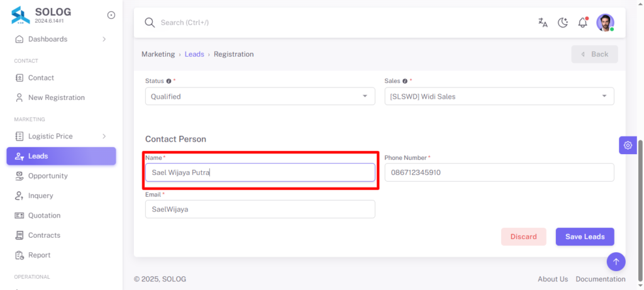This screenshot has width=644, height=290.
Task: Click the Save Leads button
Action: [x=585, y=237]
